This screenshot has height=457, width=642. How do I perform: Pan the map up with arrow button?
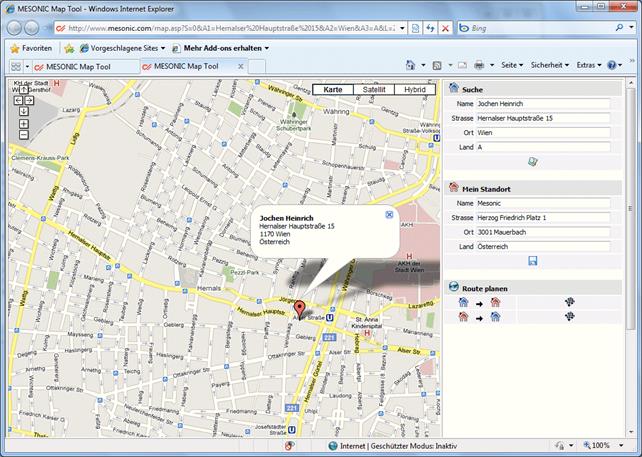23,90
